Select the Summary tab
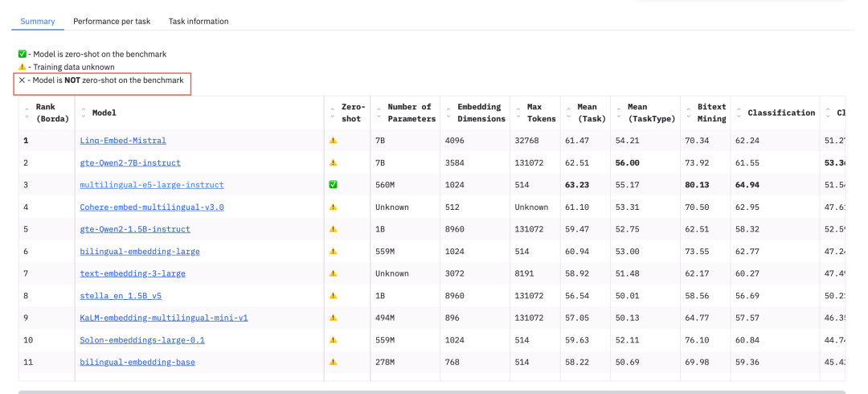The width and height of the screenshot is (868, 394). pos(37,21)
